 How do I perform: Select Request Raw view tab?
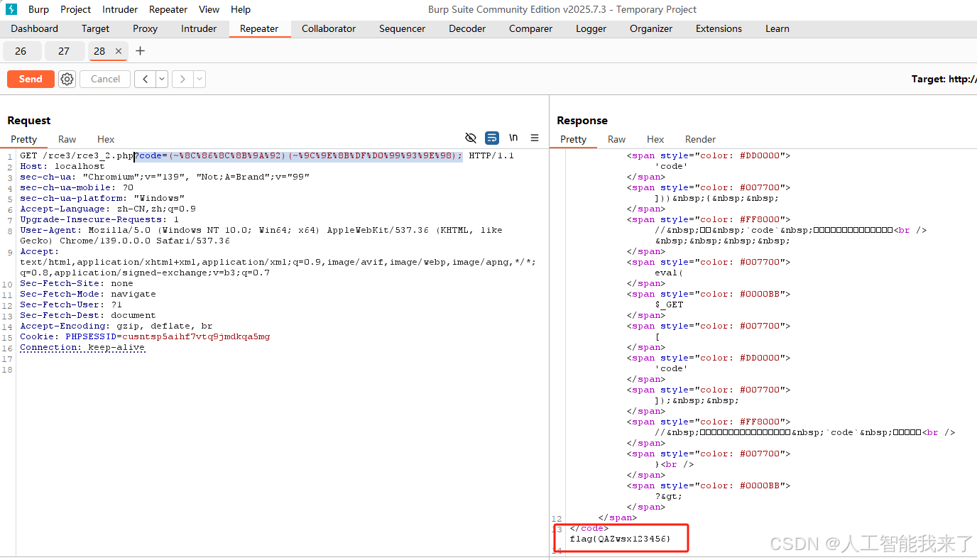tap(67, 139)
